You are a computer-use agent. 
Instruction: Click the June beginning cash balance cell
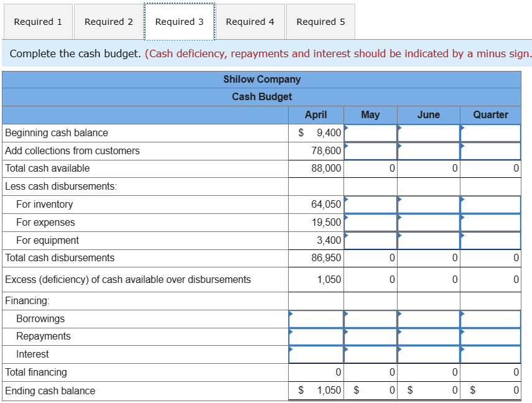pos(428,132)
